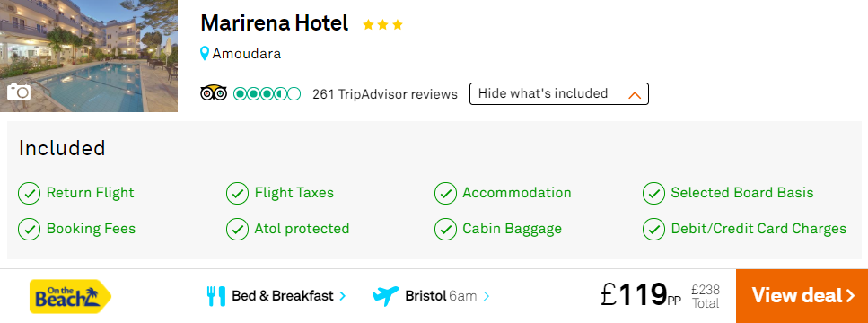Viewport: 868px width, 323px height.
Task: Collapse the Hide what's included panel
Action: pyautogui.click(x=559, y=93)
